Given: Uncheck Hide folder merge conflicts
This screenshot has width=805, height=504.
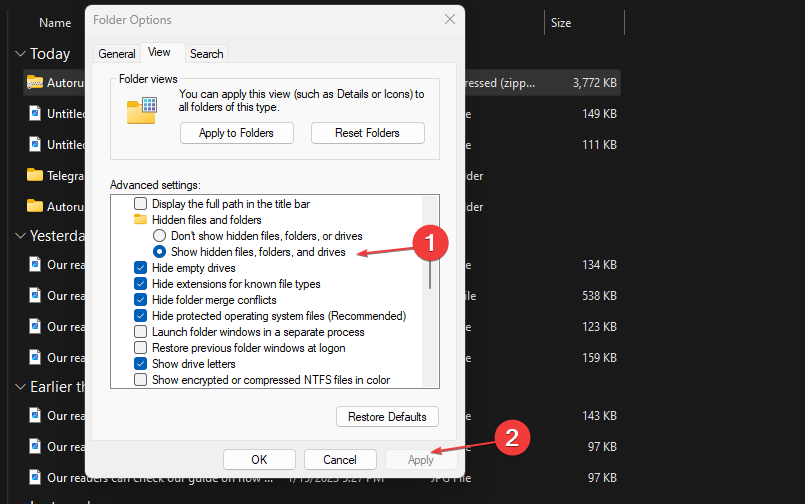Looking at the screenshot, I should (x=140, y=300).
